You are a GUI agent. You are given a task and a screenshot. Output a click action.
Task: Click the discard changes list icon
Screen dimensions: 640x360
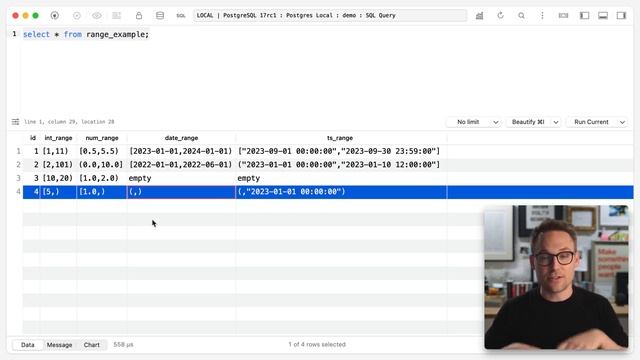coord(117,16)
